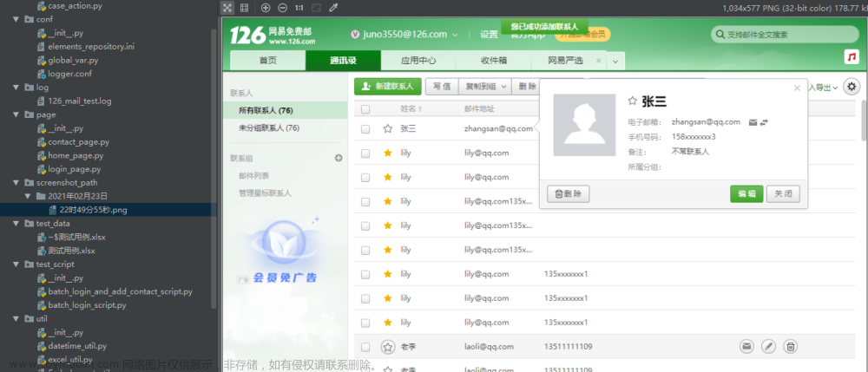The image size is (868, 372).
Task: Click the green 编辑 button in contact card
Action: 746,194
